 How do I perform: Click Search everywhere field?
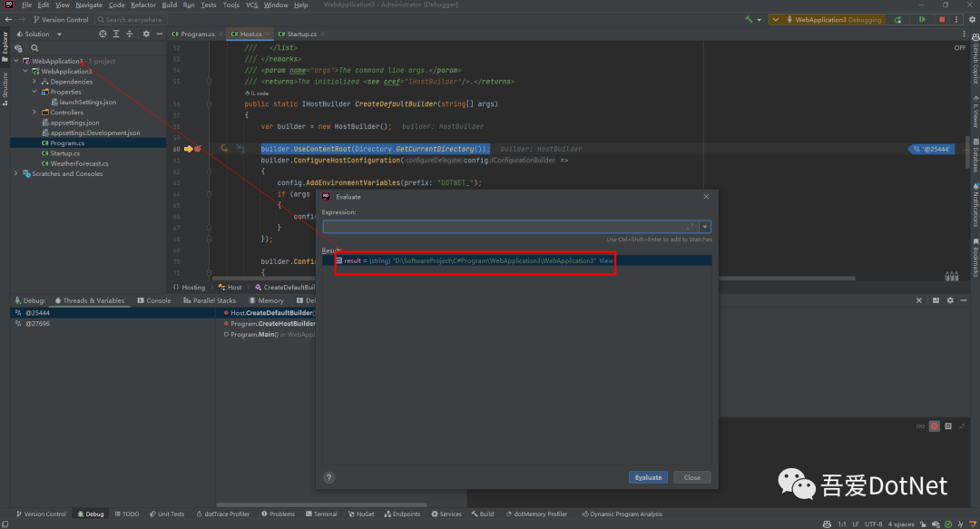130,20
